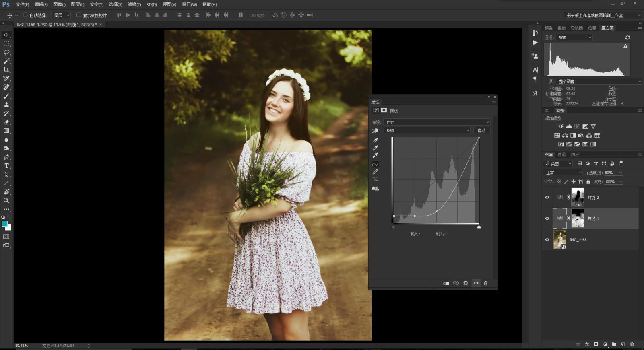The width and height of the screenshot is (644, 350).
Task: Click the foreground color swatch
Action: pyautogui.click(x=4, y=224)
